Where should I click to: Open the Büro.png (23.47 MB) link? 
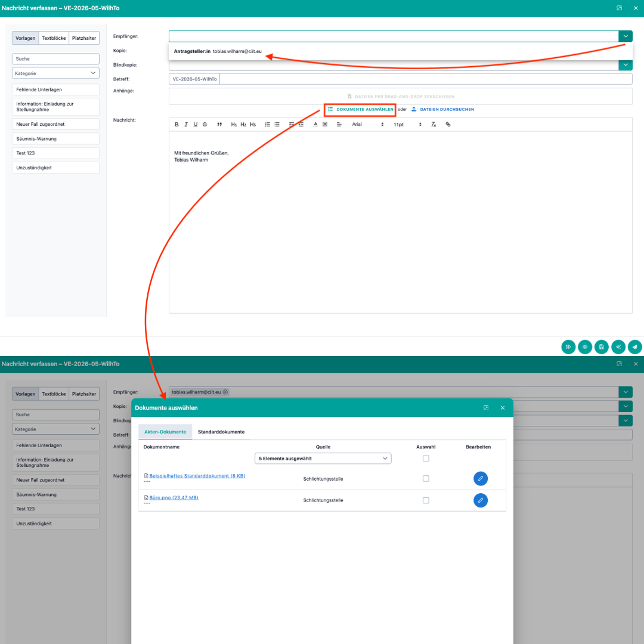[x=174, y=497]
